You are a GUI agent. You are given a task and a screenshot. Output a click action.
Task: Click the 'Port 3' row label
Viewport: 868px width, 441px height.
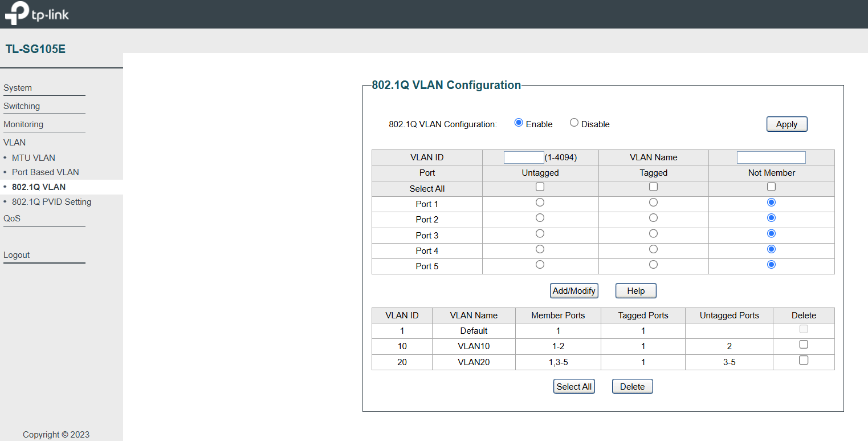pyautogui.click(x=427, y=235)
